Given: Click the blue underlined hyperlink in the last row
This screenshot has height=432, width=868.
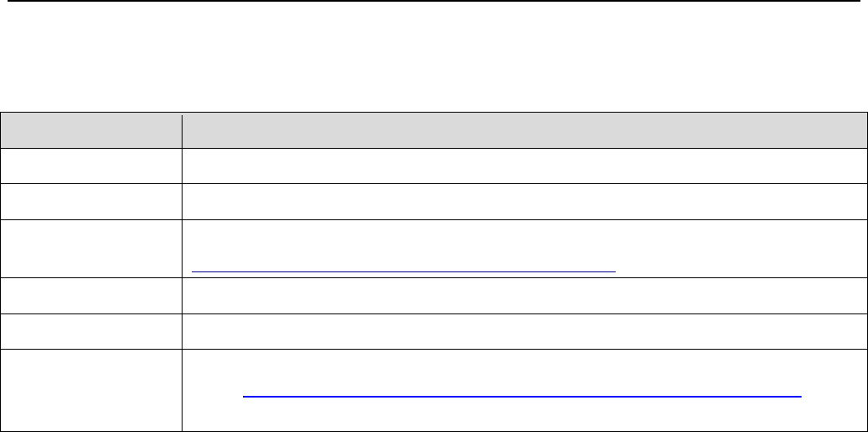Looking at the screenshot, I should (x=521, y=394).
